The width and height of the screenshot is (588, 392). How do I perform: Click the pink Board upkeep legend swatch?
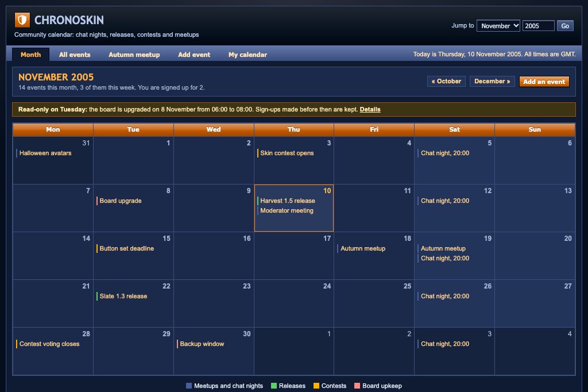(357, 386)
